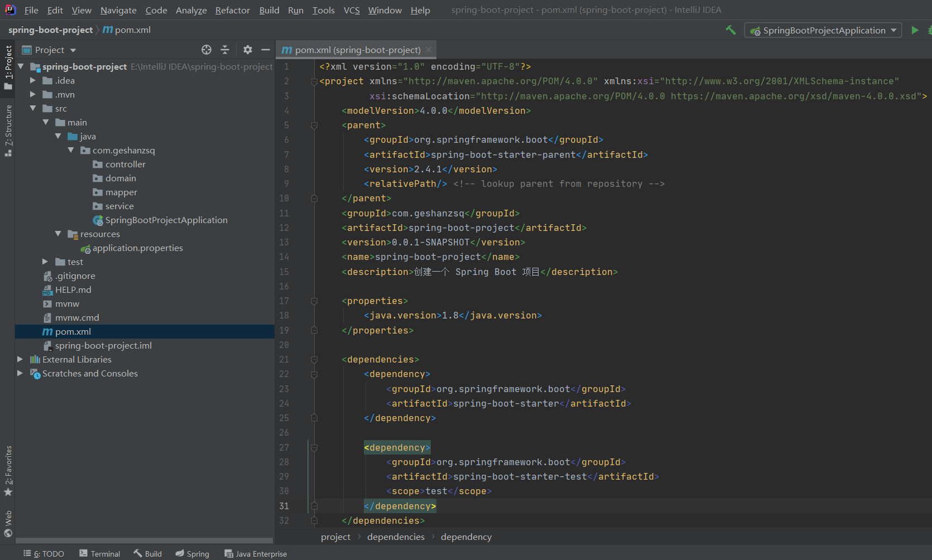Close the pom.xml editor tab

point(429,50)
